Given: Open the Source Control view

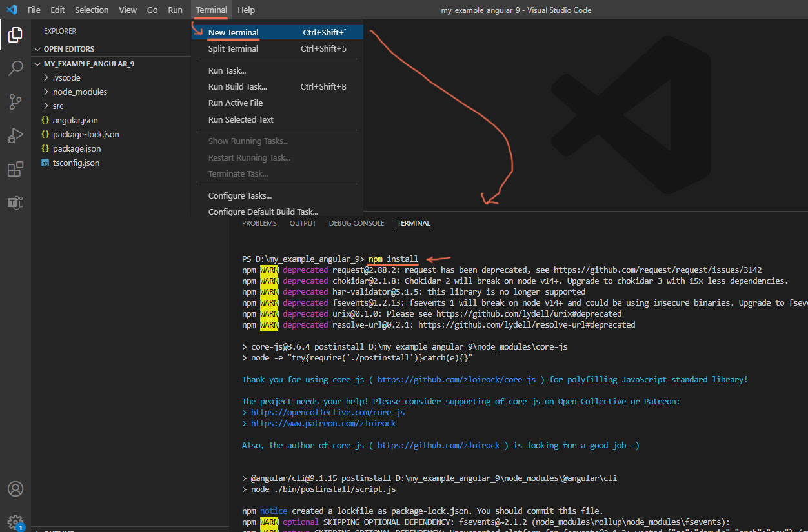Looking at the screenshot, I should tap(15, 102).
